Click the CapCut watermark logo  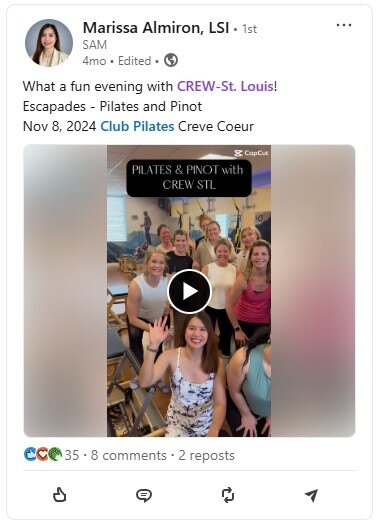pos(251,153)
